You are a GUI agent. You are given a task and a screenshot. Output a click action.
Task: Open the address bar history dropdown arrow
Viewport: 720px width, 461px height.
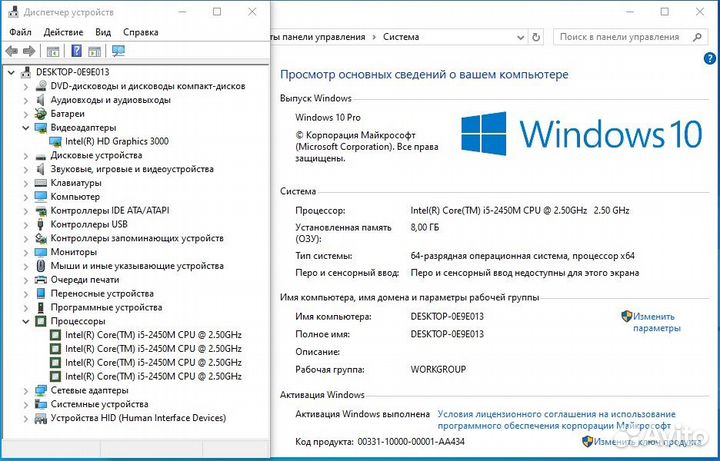[520, 38]
